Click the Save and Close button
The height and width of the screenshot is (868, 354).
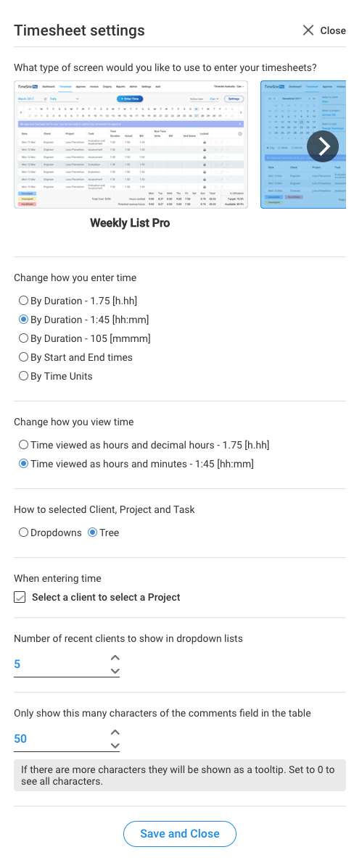(x=179, y=834)
